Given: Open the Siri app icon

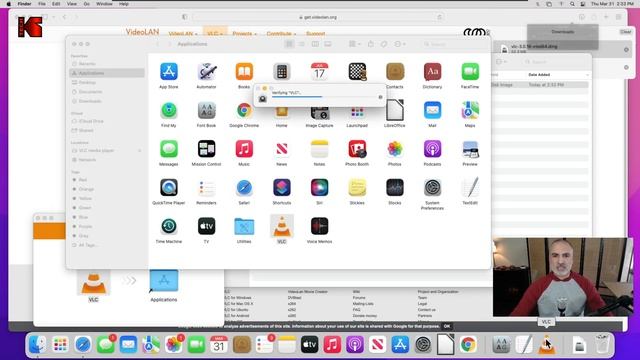Looking at the screenshot, I should (319, 188).
